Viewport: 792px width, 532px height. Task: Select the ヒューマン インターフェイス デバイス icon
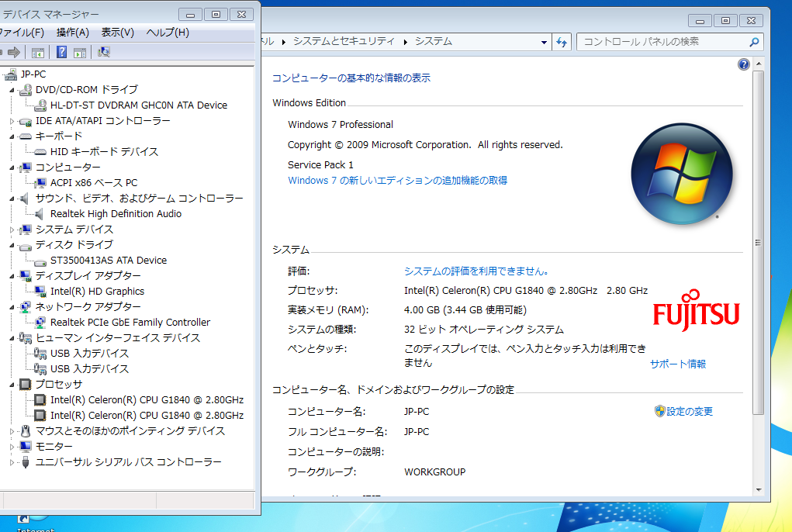click(x=26, y=338)
